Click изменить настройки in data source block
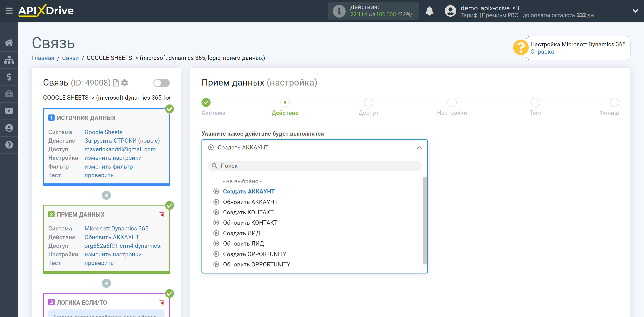 113,158
